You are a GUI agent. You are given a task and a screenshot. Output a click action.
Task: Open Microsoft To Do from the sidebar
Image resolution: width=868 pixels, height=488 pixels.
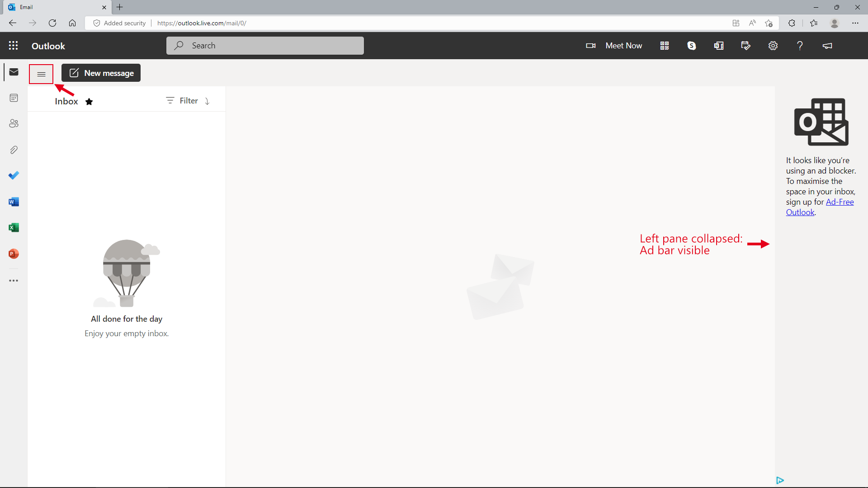14,175
